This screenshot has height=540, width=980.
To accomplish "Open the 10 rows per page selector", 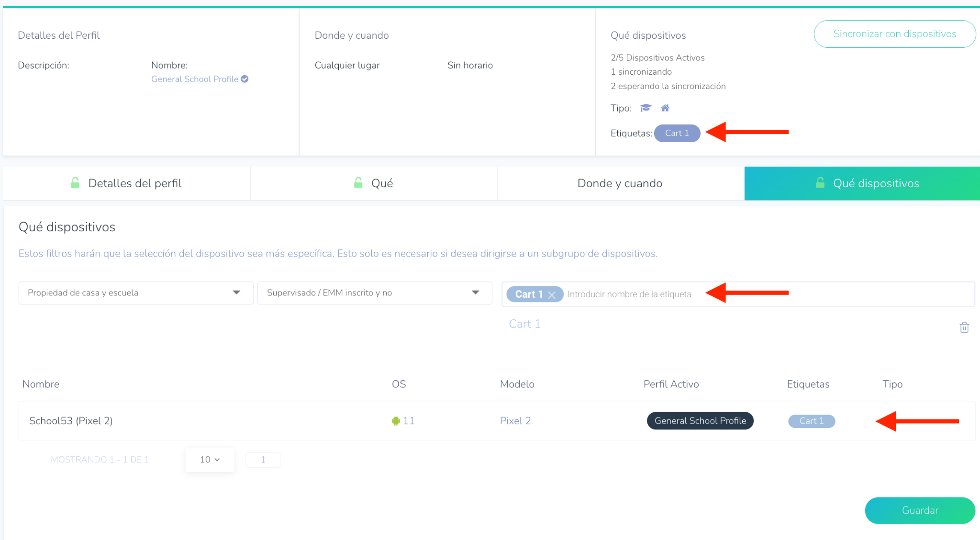I will (x=210, y=460).
